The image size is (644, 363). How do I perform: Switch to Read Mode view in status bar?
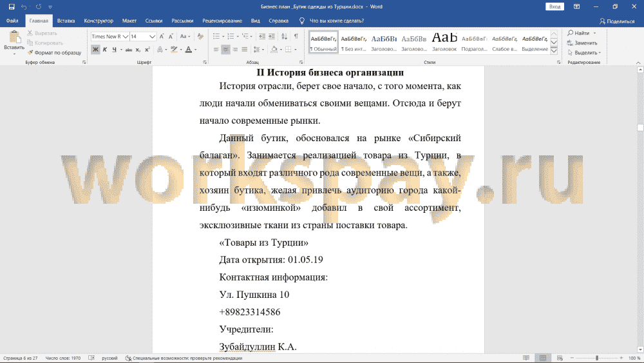click(526, 358)
